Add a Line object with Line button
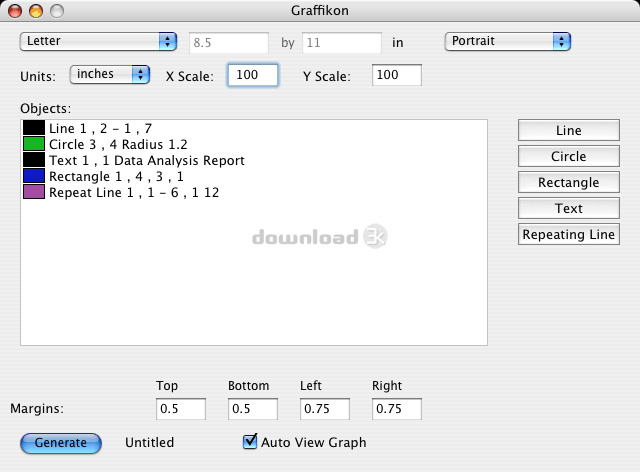 [x=568, y=131]
